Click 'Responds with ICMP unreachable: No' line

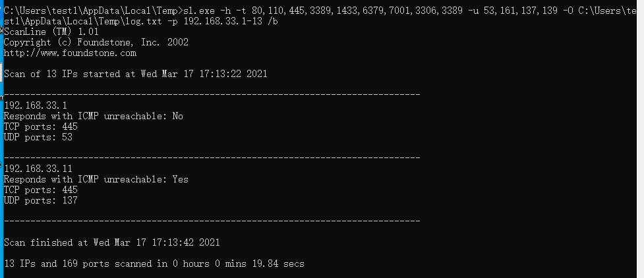click(x=93, y=116)
